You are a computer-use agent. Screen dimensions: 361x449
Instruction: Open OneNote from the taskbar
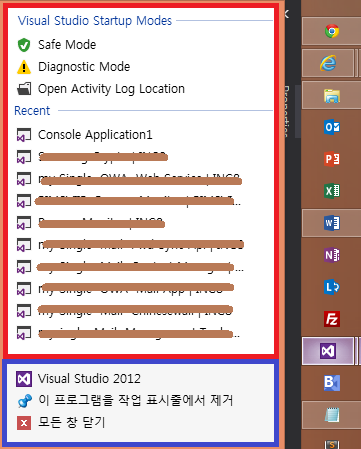pos(332,255)
